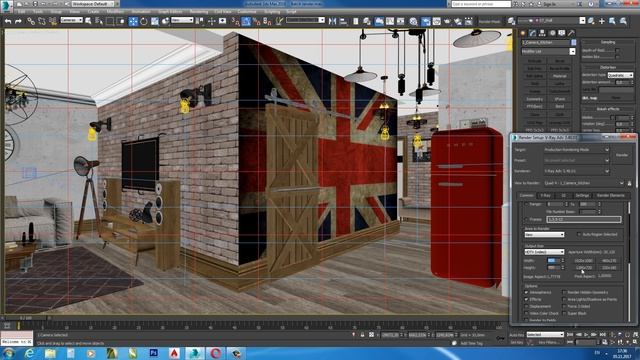This screenshot has height=360, width=640.
Task: Open the Rendering menu
Action: [199, 12]
